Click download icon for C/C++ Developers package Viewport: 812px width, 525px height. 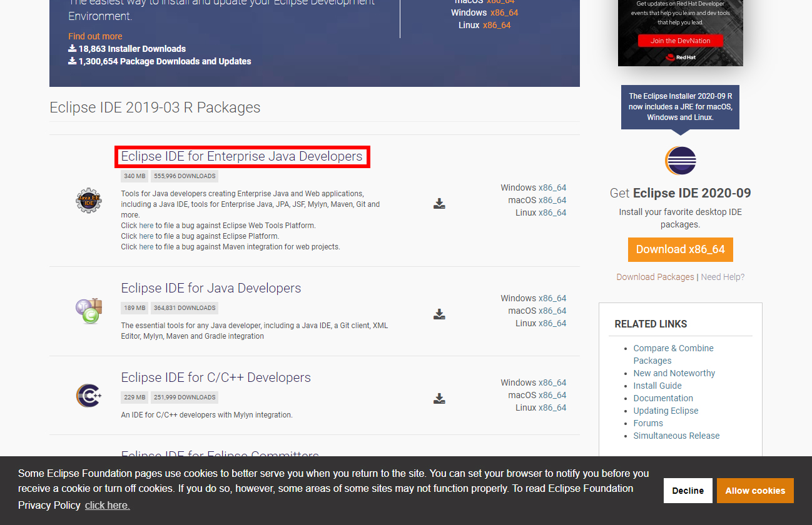(439, 398)
